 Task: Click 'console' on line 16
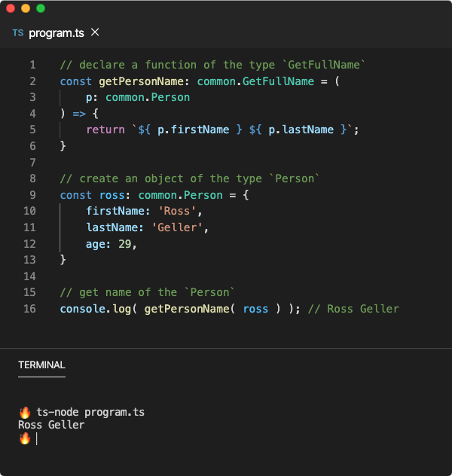tap(83, 309)
